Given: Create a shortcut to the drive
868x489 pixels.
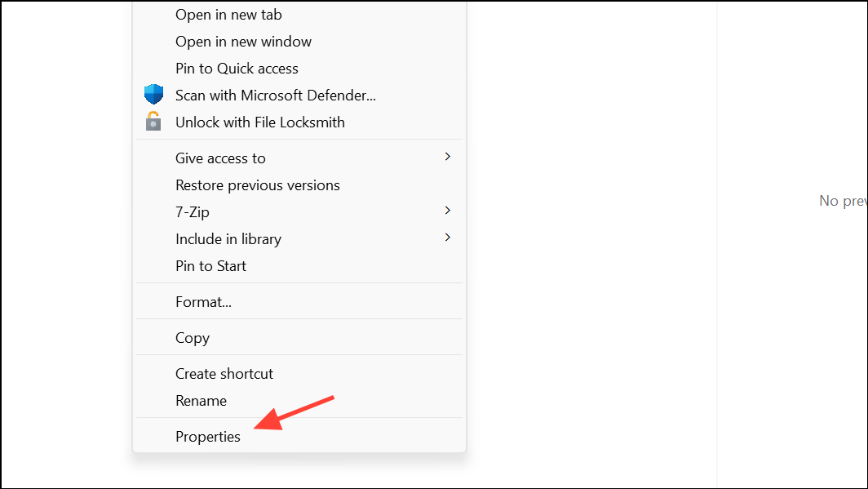Looking at the screenshot, I should (224, 373).
